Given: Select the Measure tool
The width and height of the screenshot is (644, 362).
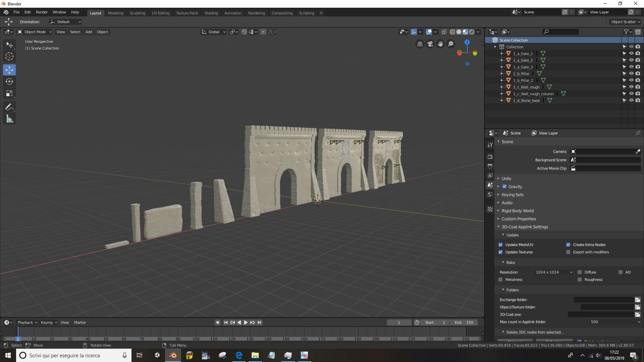Looking at the screenshot, I should coord(9,119).
